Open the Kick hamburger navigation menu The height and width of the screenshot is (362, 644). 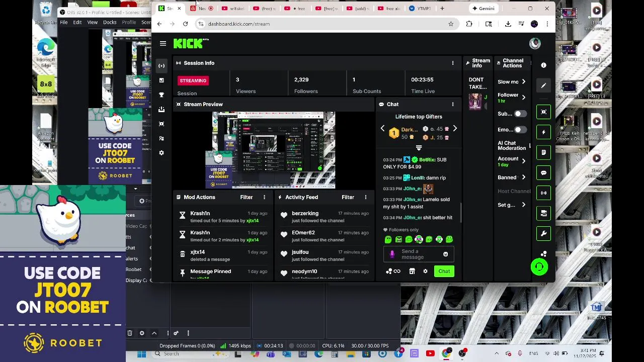[163, 44]
